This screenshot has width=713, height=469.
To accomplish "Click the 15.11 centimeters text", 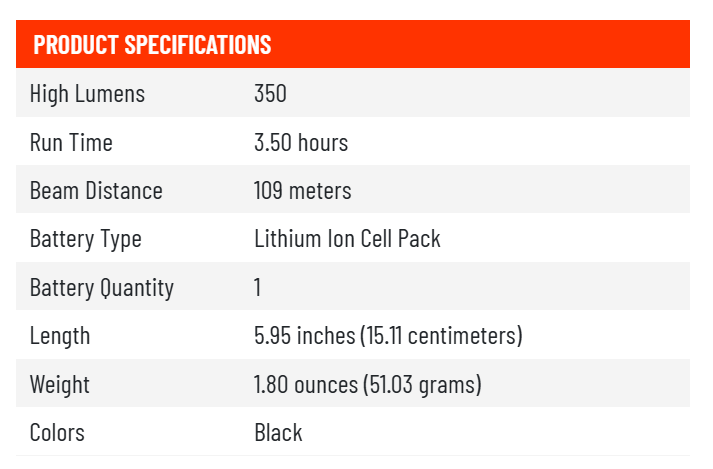I will coord(441,336).
